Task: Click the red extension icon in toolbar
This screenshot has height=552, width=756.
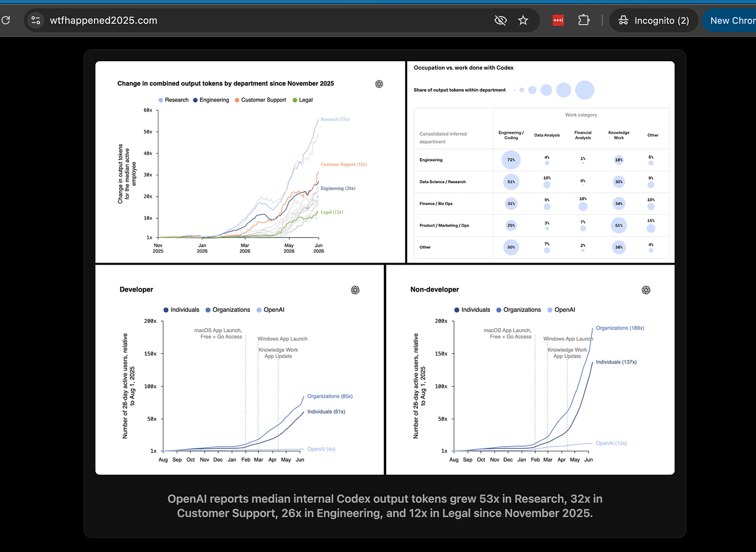Action: pos(558,20)
